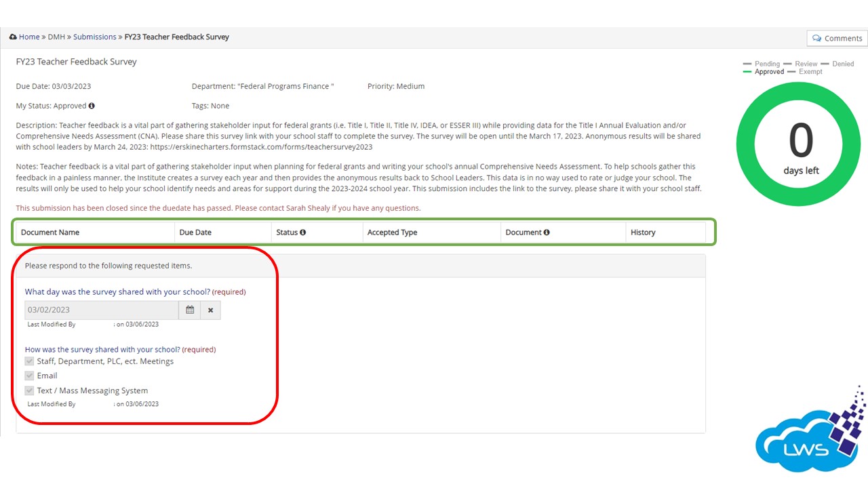Click the info icon beside My Status
This screenshot has height=488, width=868.
(x=92, y=106)
